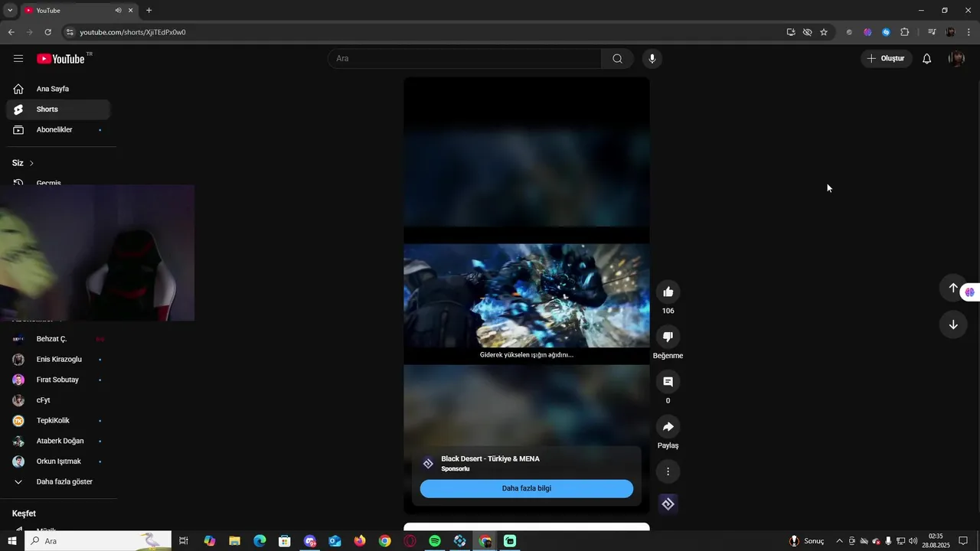Open the cFyt channel
Image resolution: width=980 pixels, height=551 pixels.
coord(58,400)
